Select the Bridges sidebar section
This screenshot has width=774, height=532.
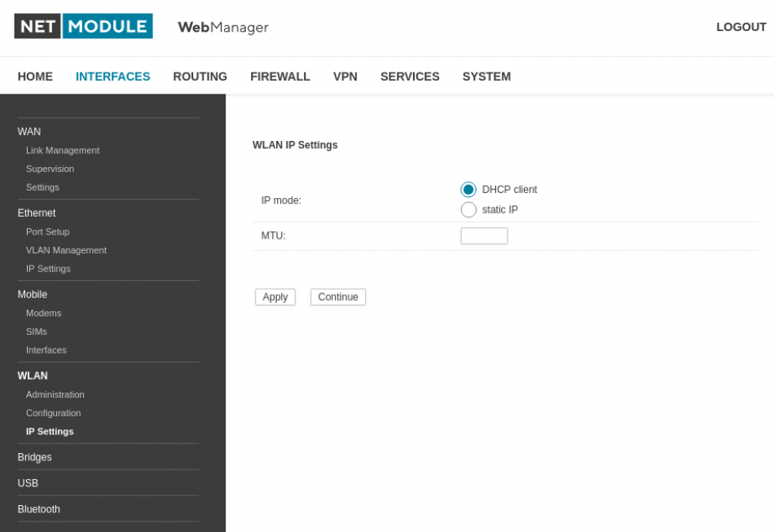coord(34,457)
